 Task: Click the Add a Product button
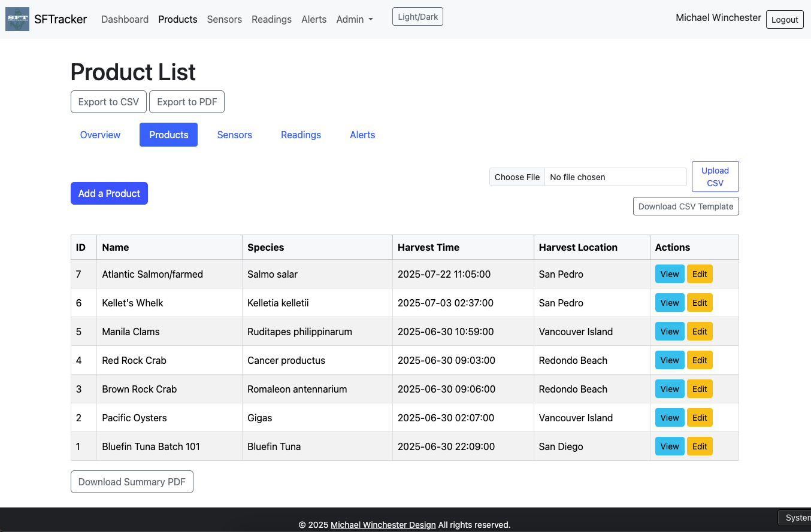(x=109, y=193)
